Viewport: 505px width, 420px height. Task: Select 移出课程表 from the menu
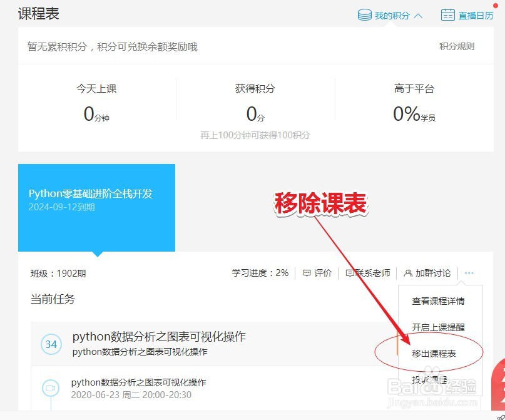(x=432, y=352)
